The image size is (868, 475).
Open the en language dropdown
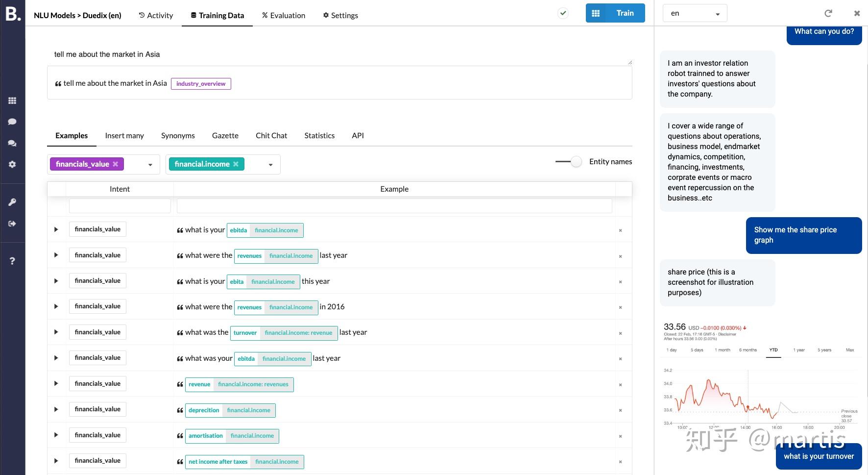[x=695, y=13]
